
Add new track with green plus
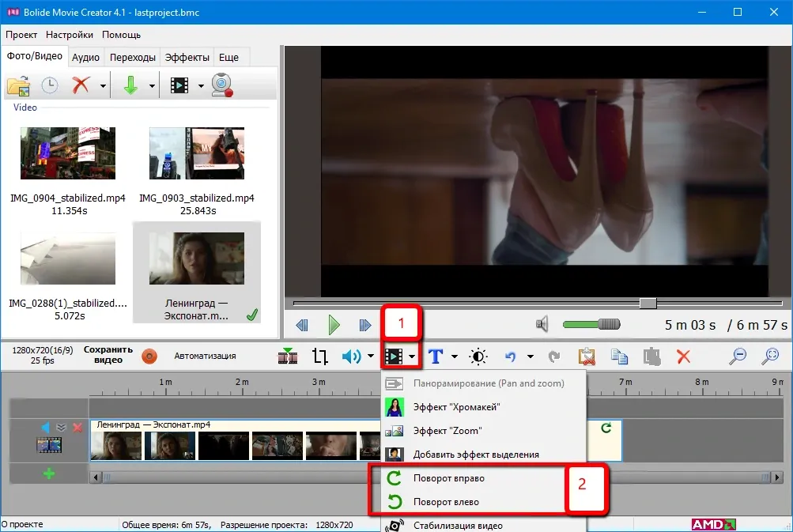point(49,474)
